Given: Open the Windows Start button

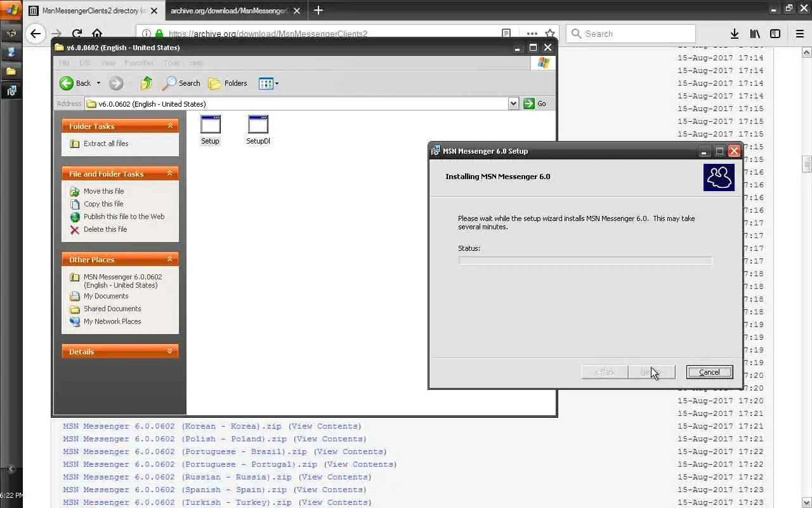Looking at the screenshot, I should tap(11, 10).
